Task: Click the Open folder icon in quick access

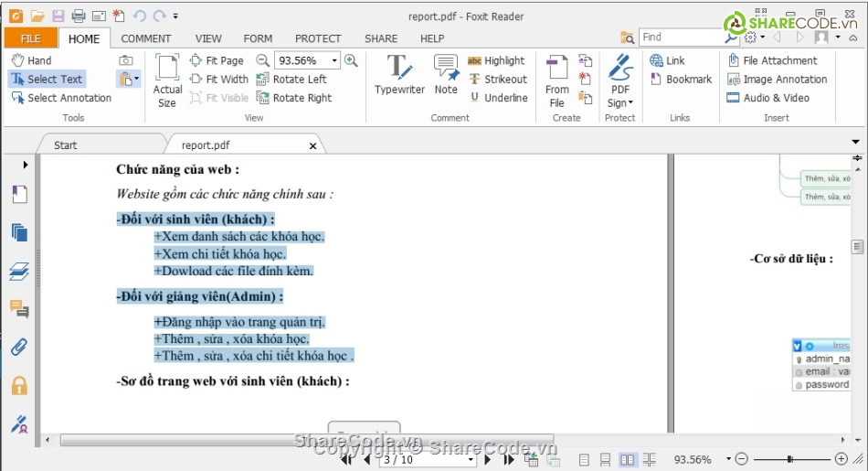Action: pyautogui.click(x=37, y=16)
